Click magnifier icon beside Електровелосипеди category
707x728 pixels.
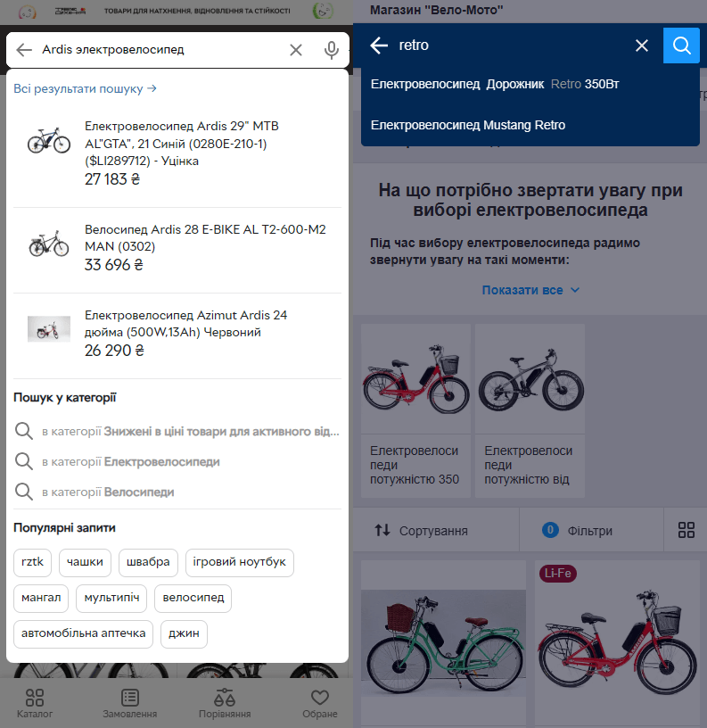pyautogui.click(x=24, y=461)
